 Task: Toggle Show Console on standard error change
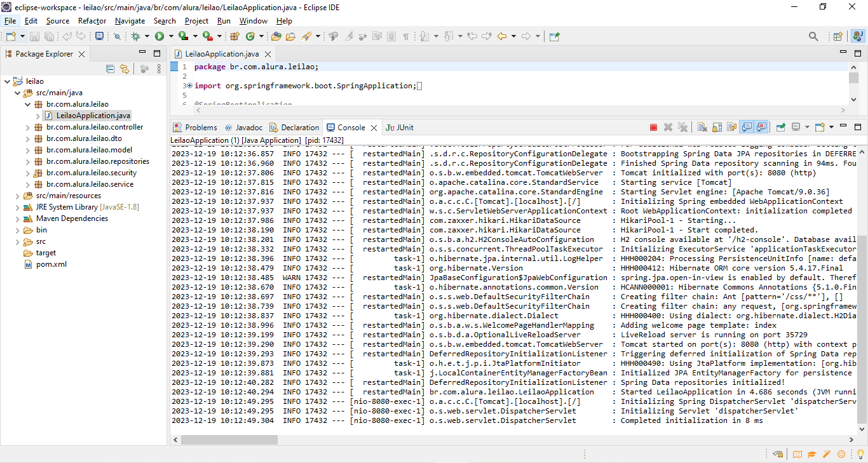[761, 127]
